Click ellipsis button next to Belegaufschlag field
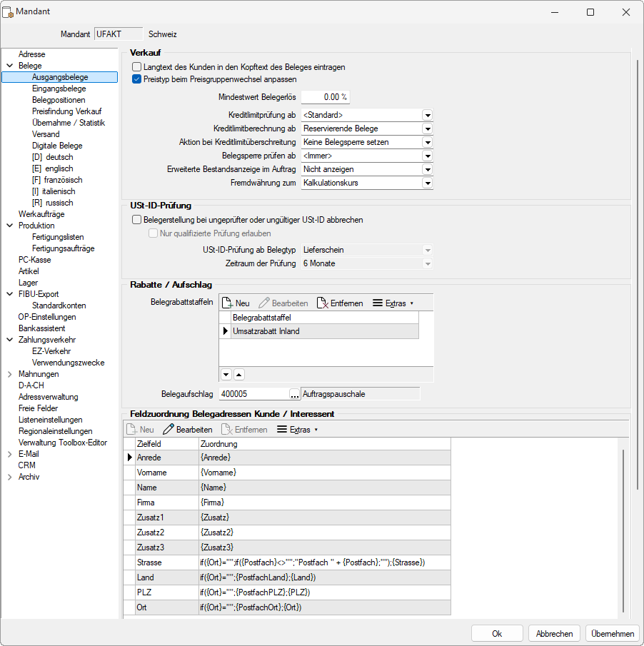Viewport: 644px width, 646px height. tap(294, 393)
